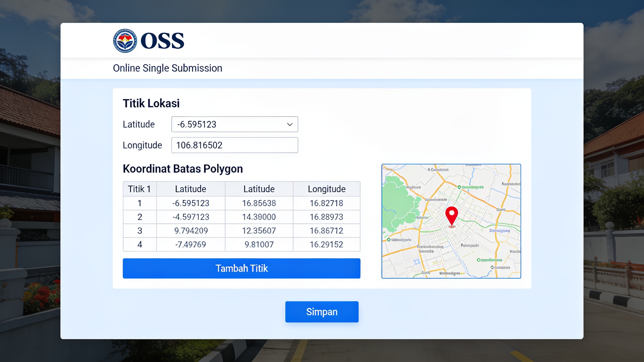The image size is (644, 362).
Task: Select the Titik 1 column header
Action: [140, 189]
